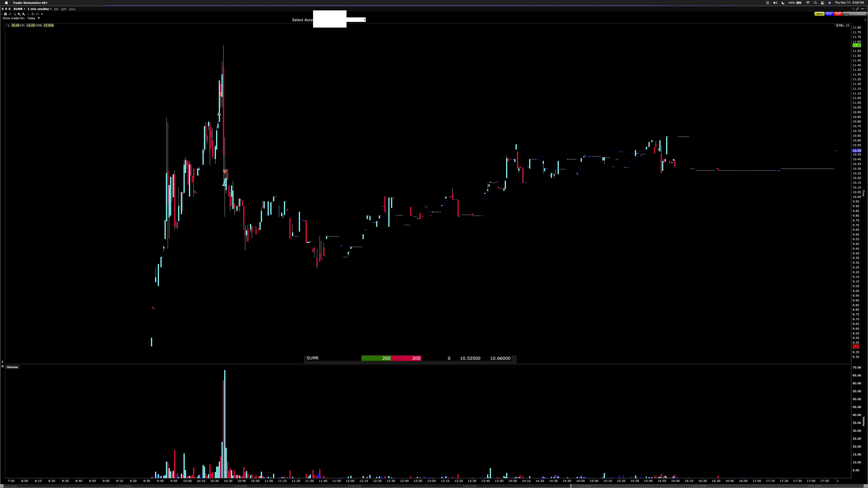Enable the crosshair cursor tool
The width and height of the screenshot is (868, 488).
28,14
